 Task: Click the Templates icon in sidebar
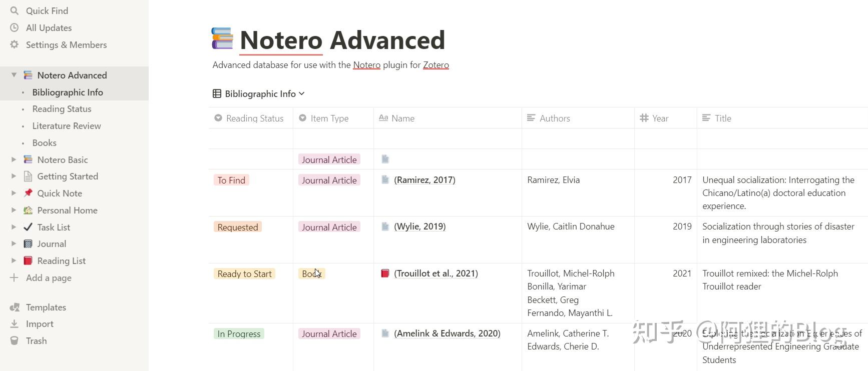tap(14, 307)
